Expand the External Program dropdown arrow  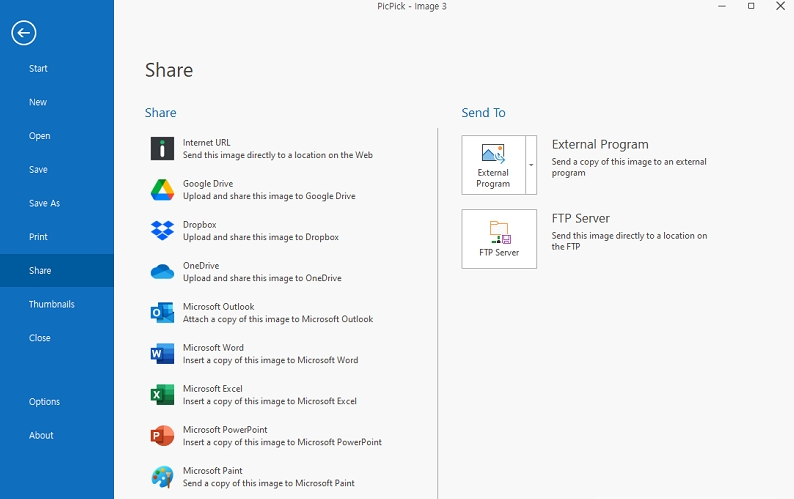(531, 165)
